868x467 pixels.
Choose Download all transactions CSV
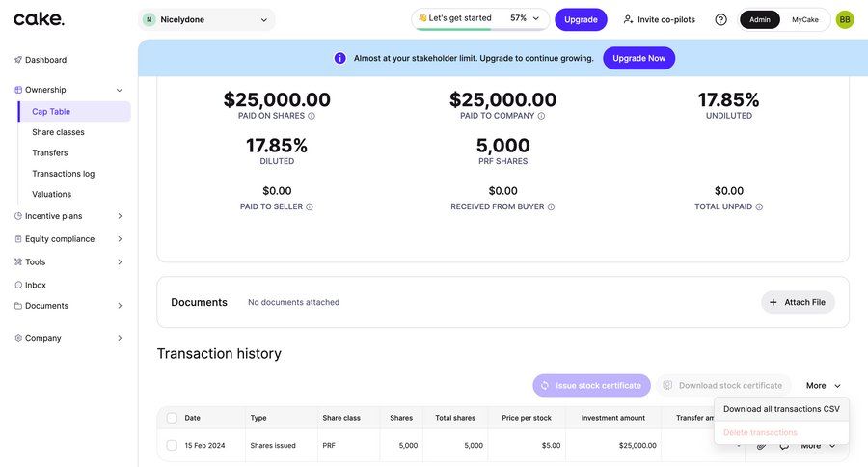point(781,409)
